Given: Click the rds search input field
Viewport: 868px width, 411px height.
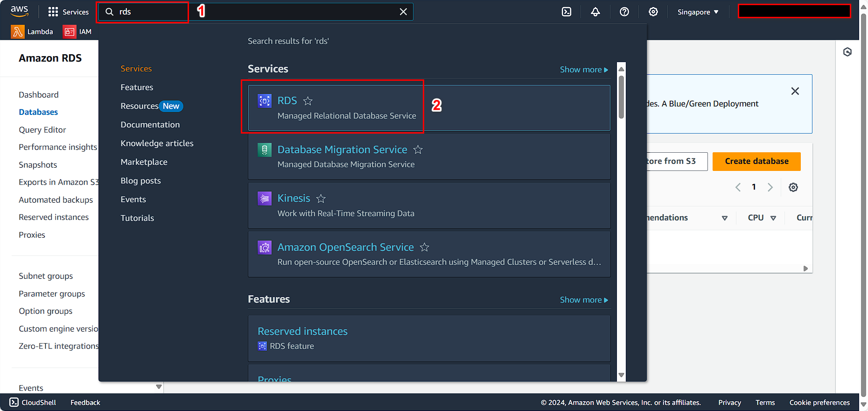Looking at the screenshot, I should click(x=255, y=12).
